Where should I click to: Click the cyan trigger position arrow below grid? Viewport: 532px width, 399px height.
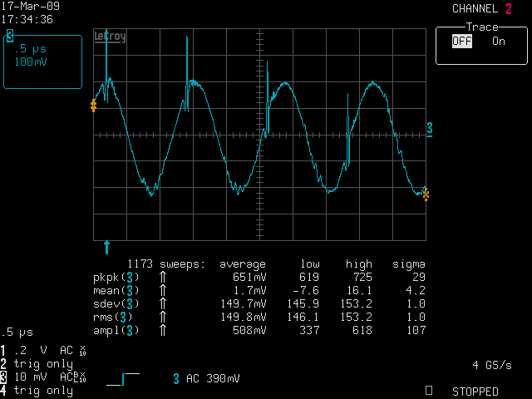(107, 248)
